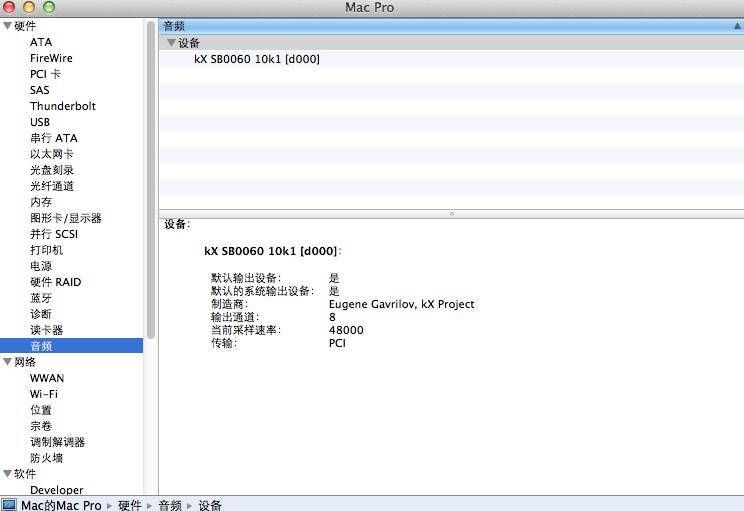Click 硬件 in the bottom path bar
This screenshot has width=744, height=511.
point(130,505)
